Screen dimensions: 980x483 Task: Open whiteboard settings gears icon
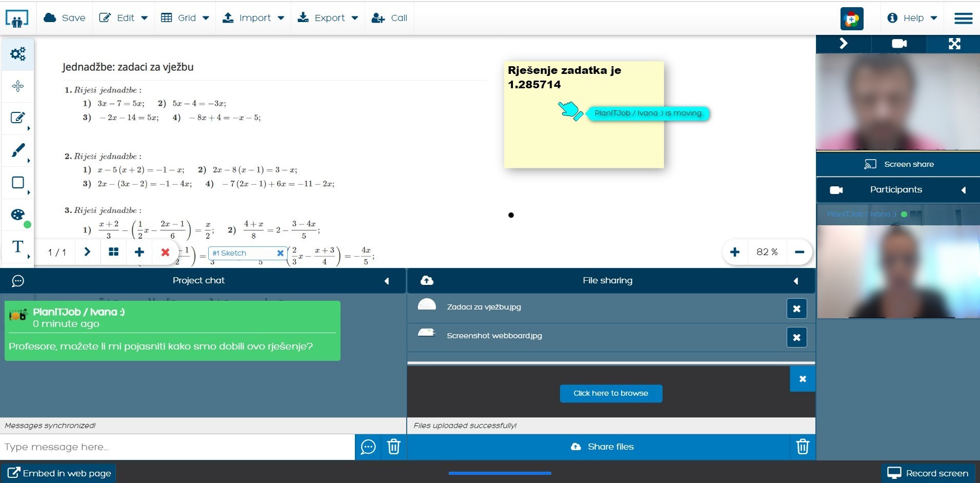coord(18,54)
